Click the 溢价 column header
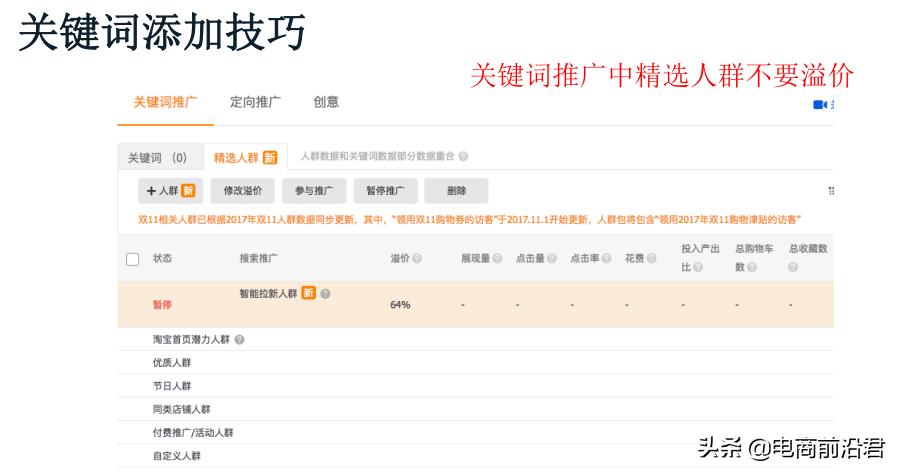The width and height of the screenshot is (899, 473). click(400, 258)
